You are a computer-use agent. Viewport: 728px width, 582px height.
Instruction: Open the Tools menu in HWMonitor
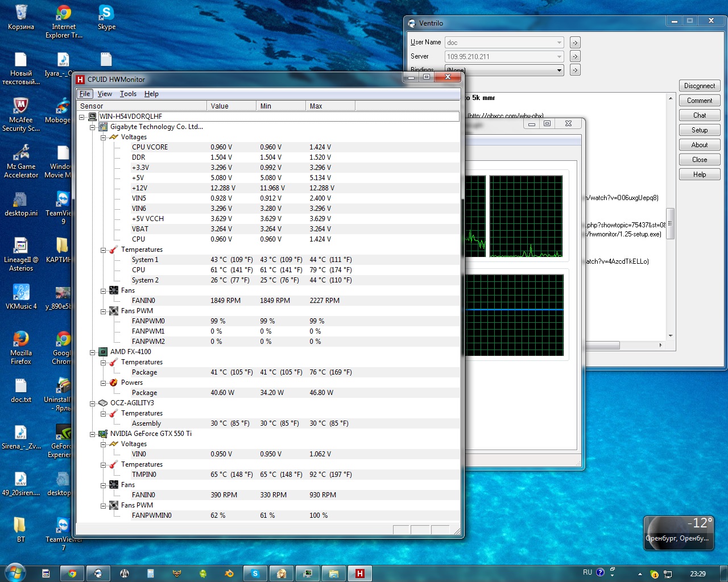coord(128,94)
